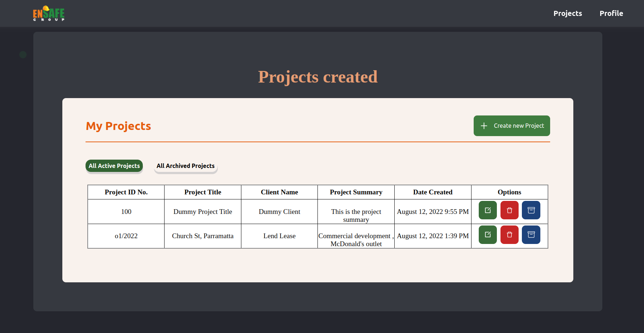The height and width of the screenshot is (333, 644).
Task: Select the Commercial development summary cell
Action: [356, 240]
